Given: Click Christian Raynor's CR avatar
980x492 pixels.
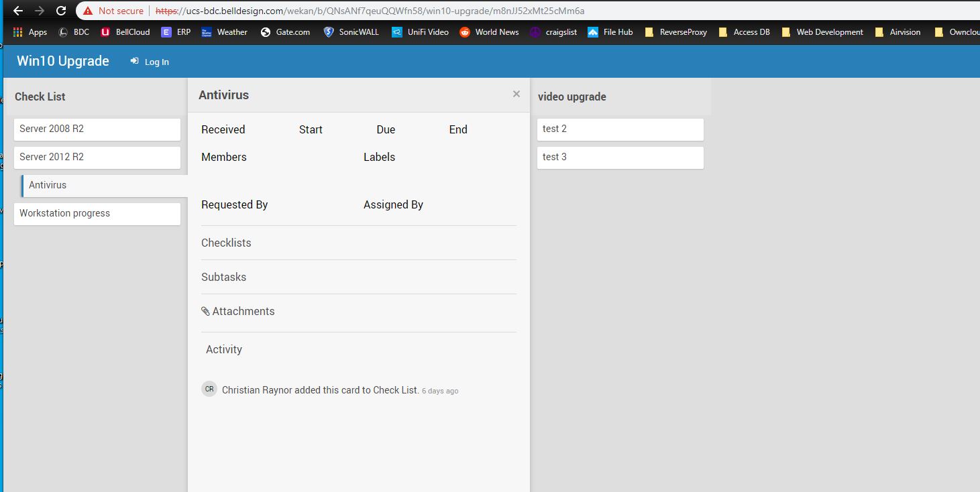Looking at the screenshot, I should coord(209,389).
